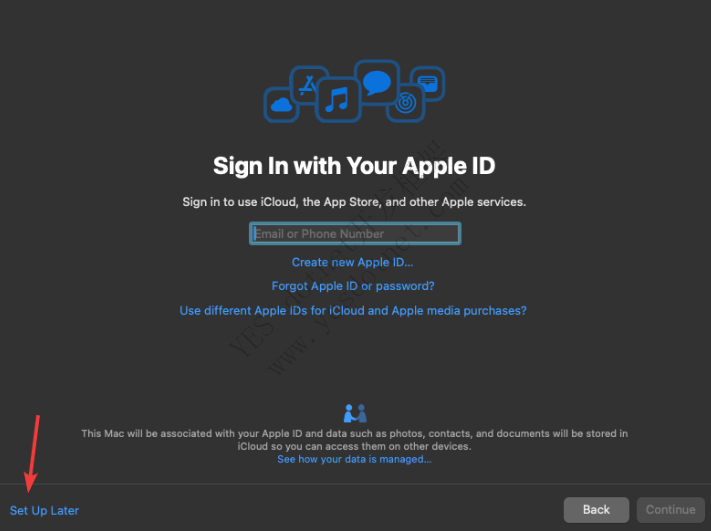The width and height of the screenshot is (711, 531).
Task: Click Forgot Apple ID or password link
Action: 353,286
